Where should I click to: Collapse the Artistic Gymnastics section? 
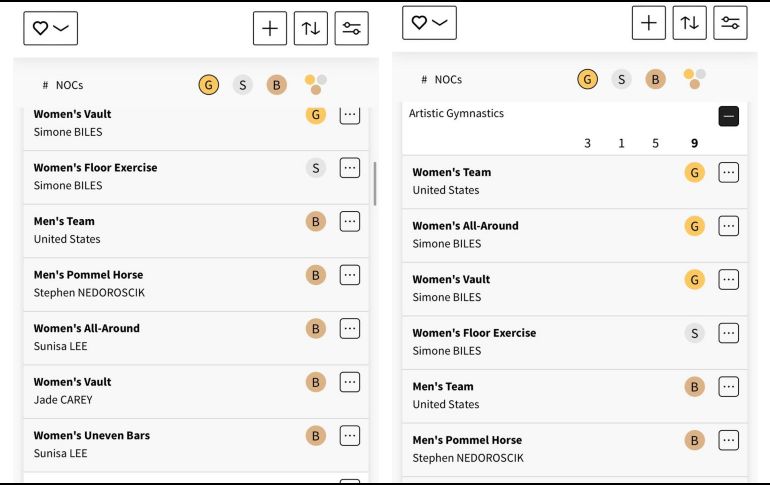coord(728,116)
